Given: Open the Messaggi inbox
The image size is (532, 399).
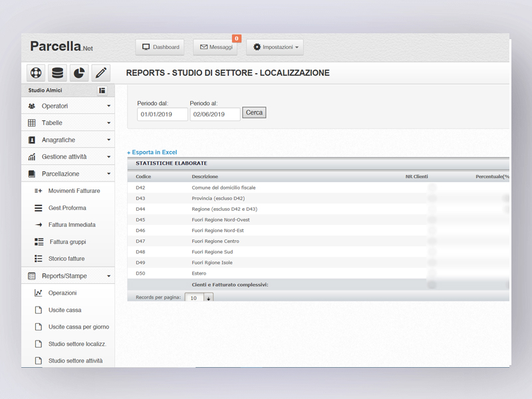Looking at the screenshot, I should click(215, 47).
